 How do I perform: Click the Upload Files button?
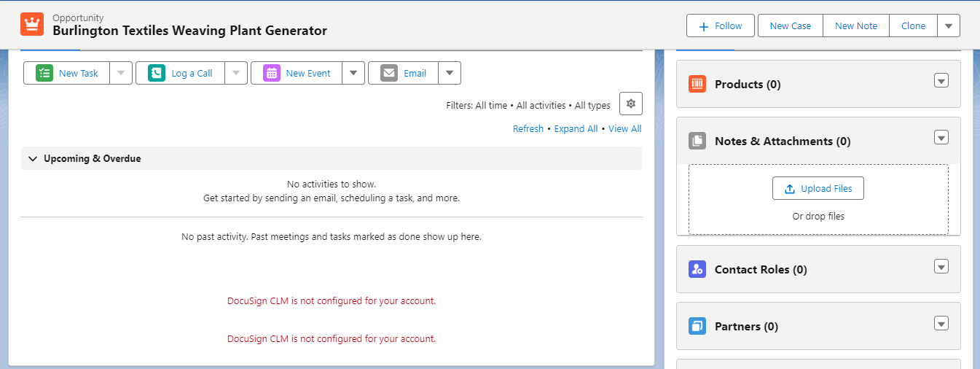[x=818, y=188]
